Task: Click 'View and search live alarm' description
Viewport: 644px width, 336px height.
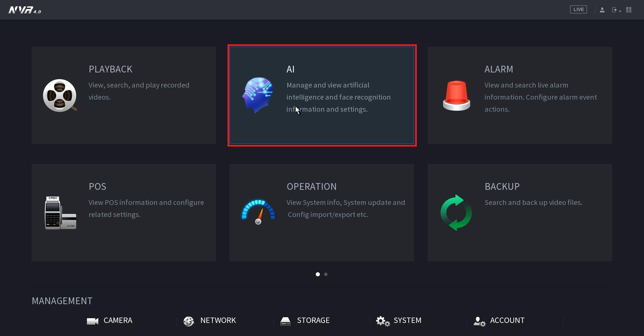Action: point(541,97)
